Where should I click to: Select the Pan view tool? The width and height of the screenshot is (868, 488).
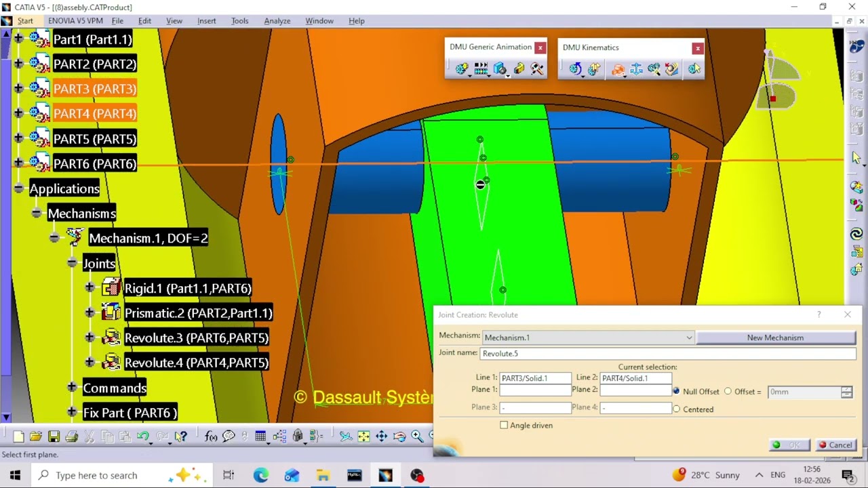(x=381, y=436)
